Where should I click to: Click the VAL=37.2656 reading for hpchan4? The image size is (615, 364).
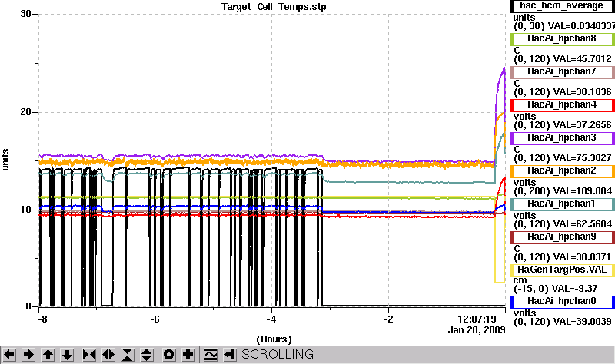click(x=582, y=125)
